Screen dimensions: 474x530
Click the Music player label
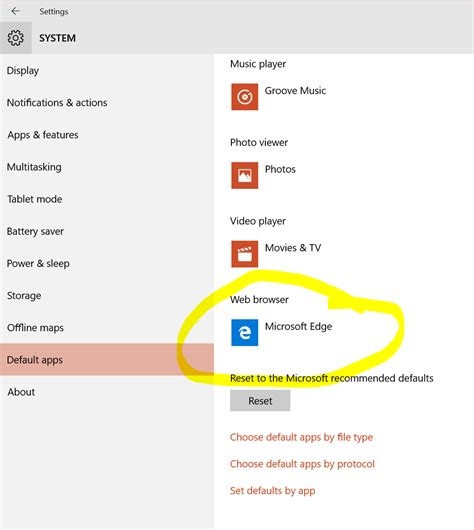[258, 64]
